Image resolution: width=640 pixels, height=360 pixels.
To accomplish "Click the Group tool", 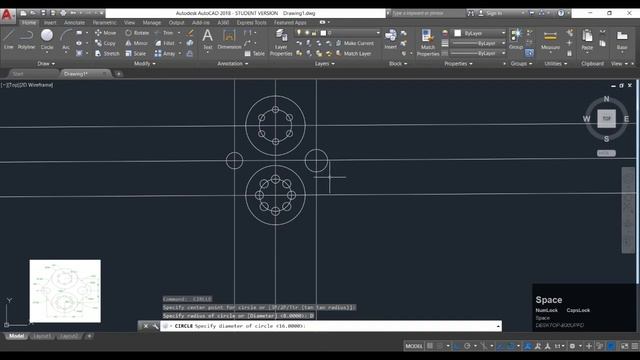I will click(516, 39).
